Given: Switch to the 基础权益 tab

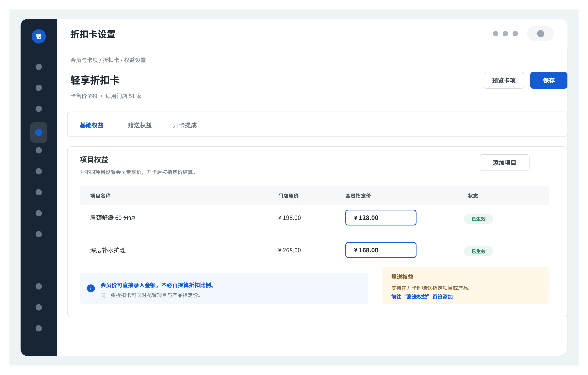Looking at the screenshot, I should (91, 125).
